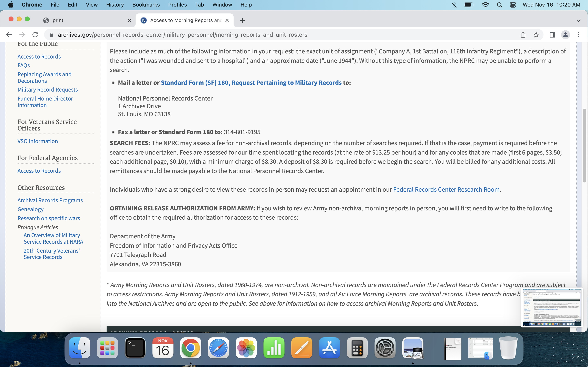
Task: Click the page vertical scrollbar
Action: click(585, 146)
